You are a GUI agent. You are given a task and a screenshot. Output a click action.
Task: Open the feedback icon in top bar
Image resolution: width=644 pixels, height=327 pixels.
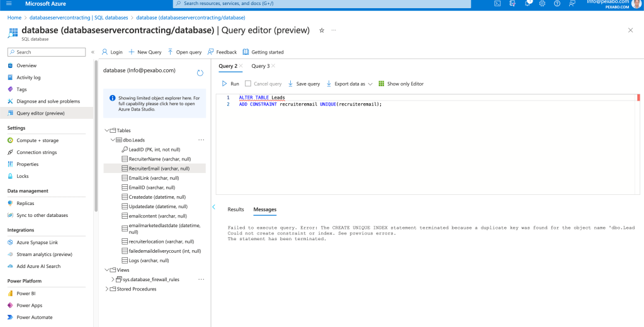click(572, 3)
